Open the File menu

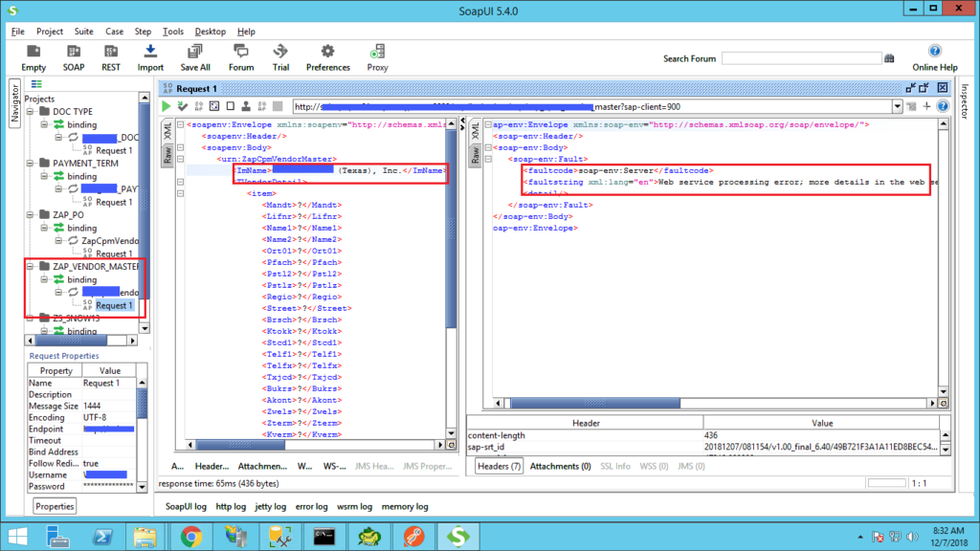click(x=17, y=32)
